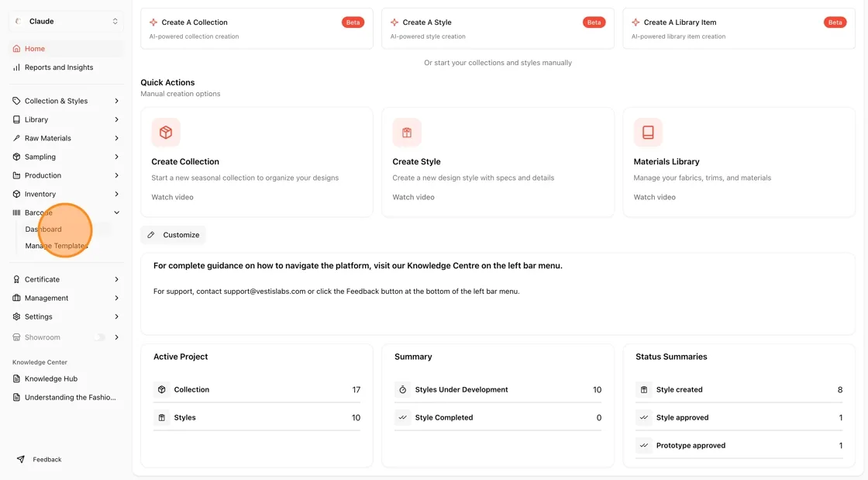Image resolution: width=868 pixels, height=480 pixels.
Task: Click the Certificate badge icon
Action: pos(16,280)
